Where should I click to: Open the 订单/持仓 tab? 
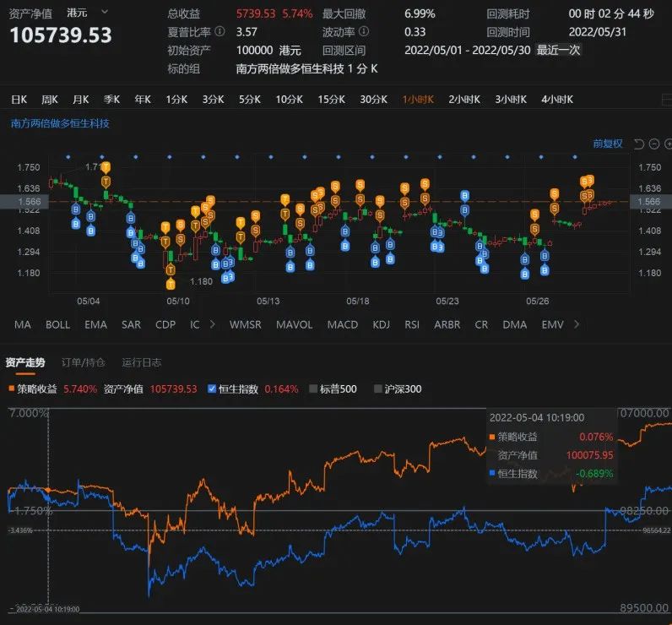[x=84, y=362]
